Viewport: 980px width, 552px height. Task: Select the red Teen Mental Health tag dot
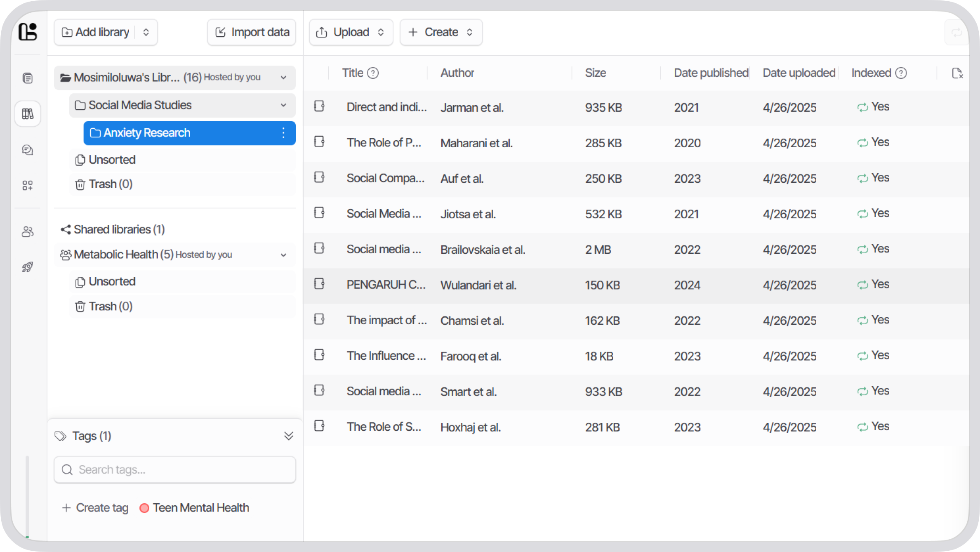(144, 508)
